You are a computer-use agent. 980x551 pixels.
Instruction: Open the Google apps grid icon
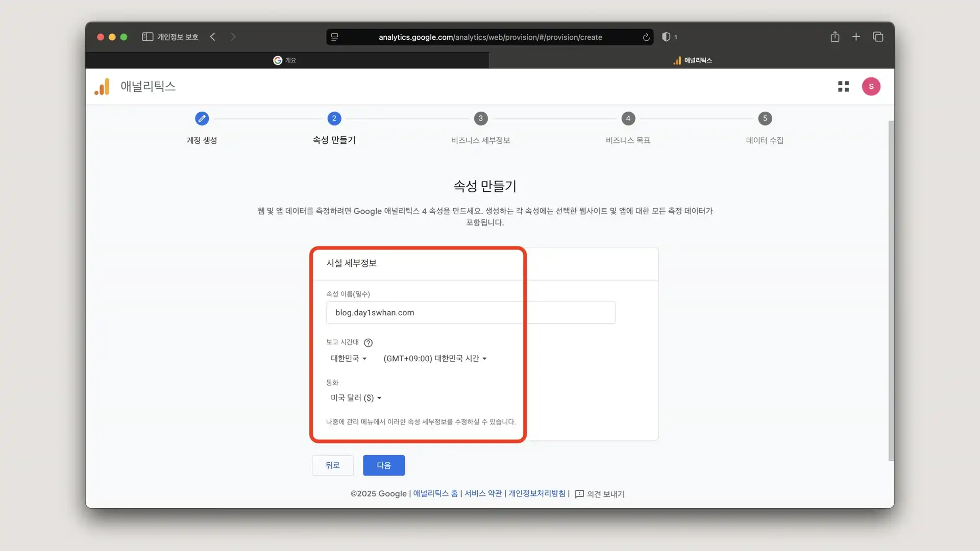tap(843, 87)
